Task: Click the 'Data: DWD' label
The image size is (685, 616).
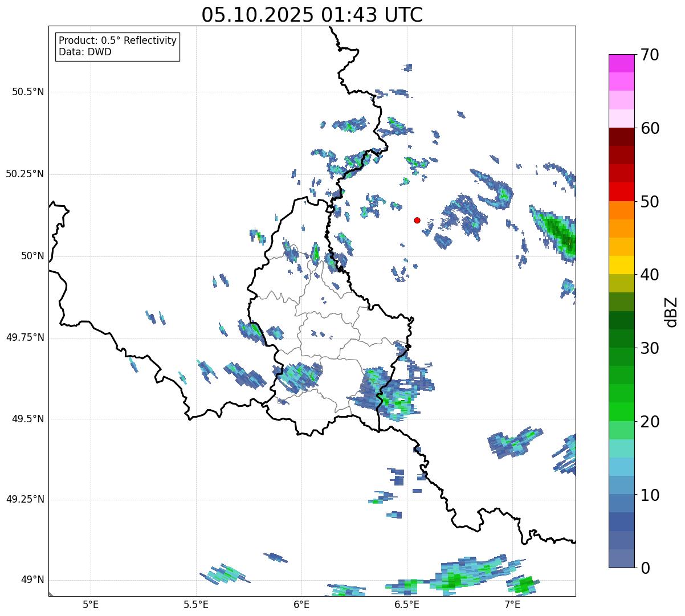Action: pyautogui.click(x=85, y=52)
